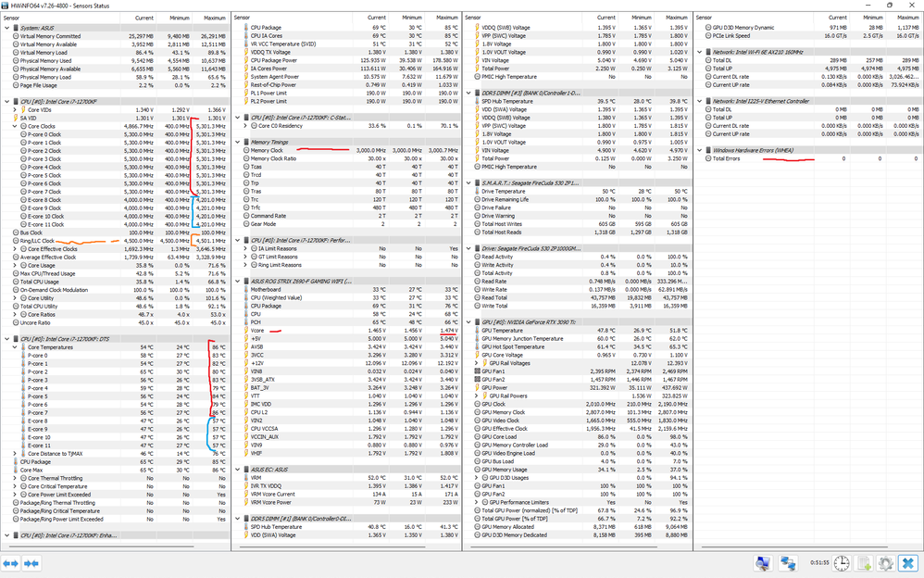The width and height of the screenshot is (924, 578).
Task: Expand the Core Utility row
Action: pyautogui.click(x=16, y=298)
